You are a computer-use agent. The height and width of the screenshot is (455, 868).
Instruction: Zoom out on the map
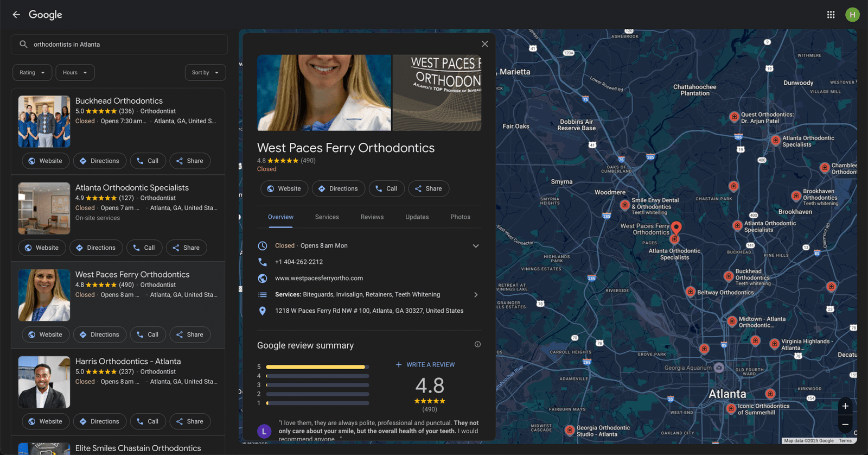point(845,425)
